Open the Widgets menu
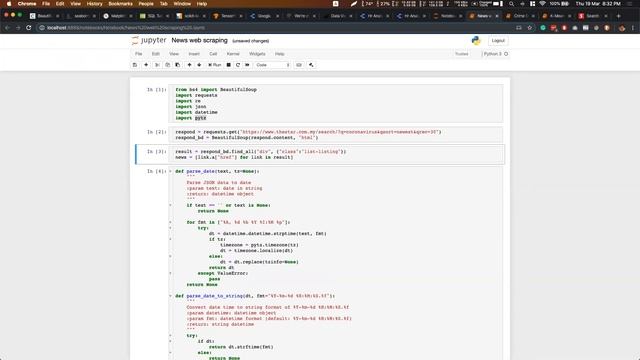Viewport: 640px width, 360px height. 257,54
